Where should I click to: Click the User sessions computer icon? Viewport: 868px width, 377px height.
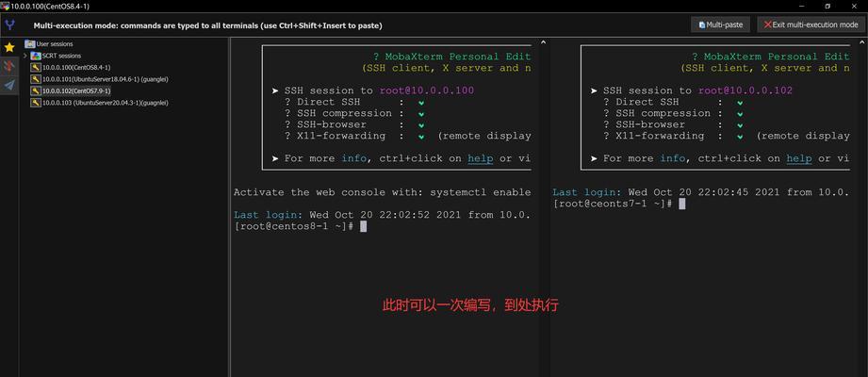tap(30, 43)
